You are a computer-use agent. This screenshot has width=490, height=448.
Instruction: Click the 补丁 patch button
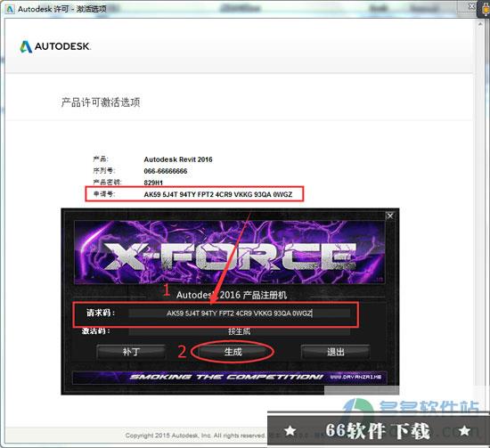pos(131,352)
